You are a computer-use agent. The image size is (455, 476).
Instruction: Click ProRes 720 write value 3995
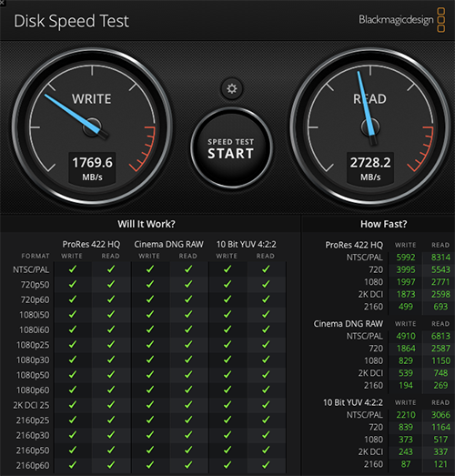pyautogui.click(x=406, y=269)
